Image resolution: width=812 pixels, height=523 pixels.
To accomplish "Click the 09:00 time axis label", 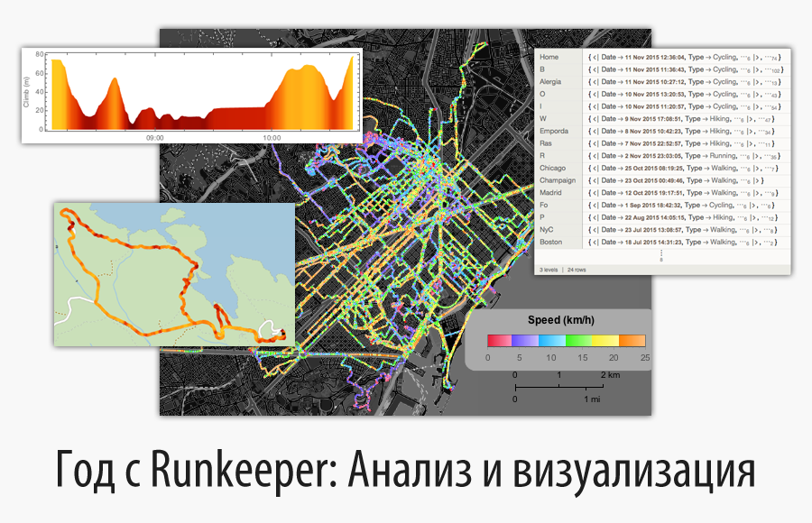I will click(154, 138).
